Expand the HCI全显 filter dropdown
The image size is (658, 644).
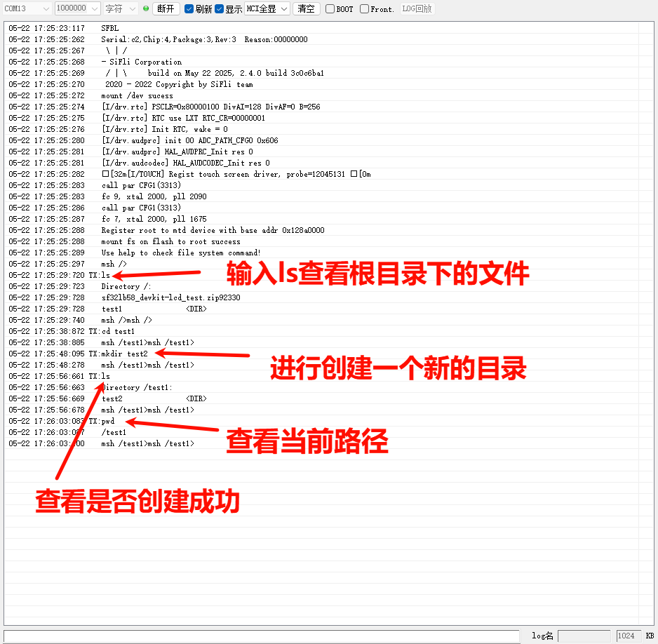[267, 9]
